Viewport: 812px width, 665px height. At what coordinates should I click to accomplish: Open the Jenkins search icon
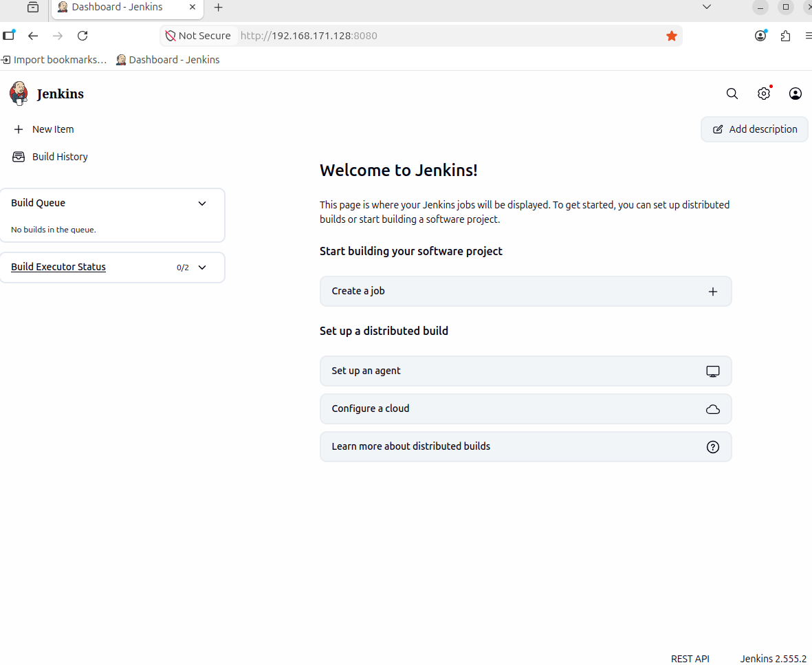tap(732, 94)
